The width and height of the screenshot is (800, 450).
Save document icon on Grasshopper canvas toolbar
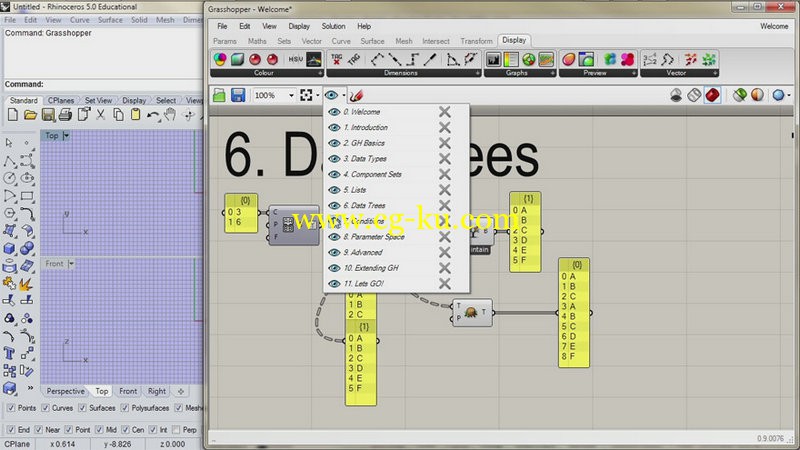click(x=238, y=95)
